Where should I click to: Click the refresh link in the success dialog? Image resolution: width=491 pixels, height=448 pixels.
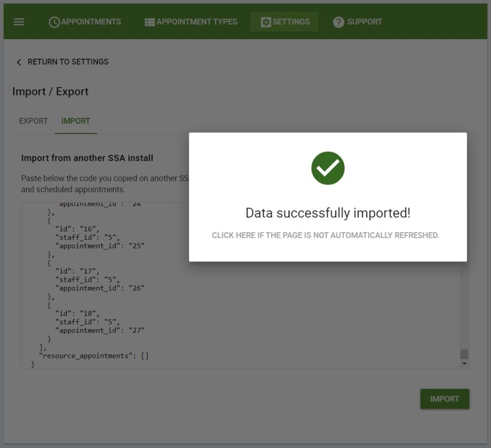tap(326, 236)
